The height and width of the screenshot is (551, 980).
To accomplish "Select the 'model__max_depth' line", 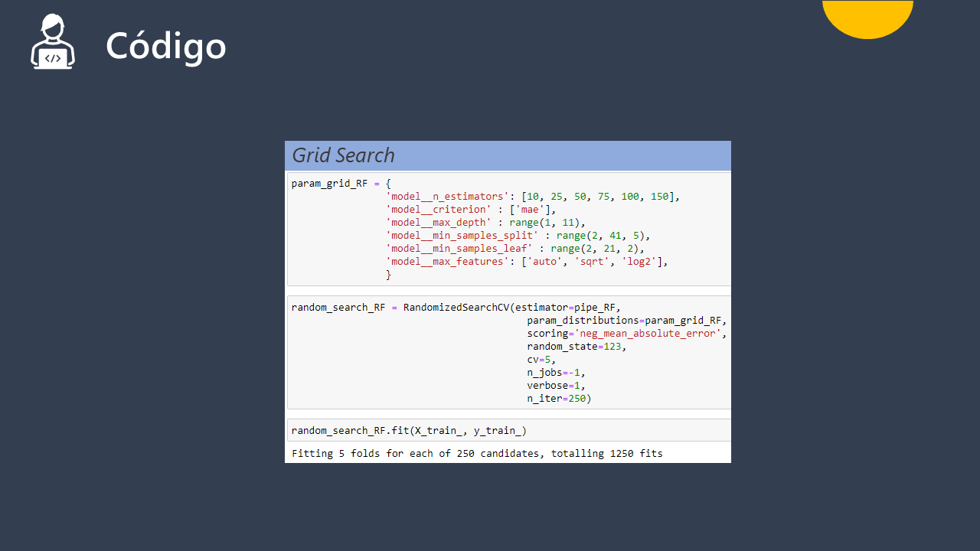I will point(485,223).
